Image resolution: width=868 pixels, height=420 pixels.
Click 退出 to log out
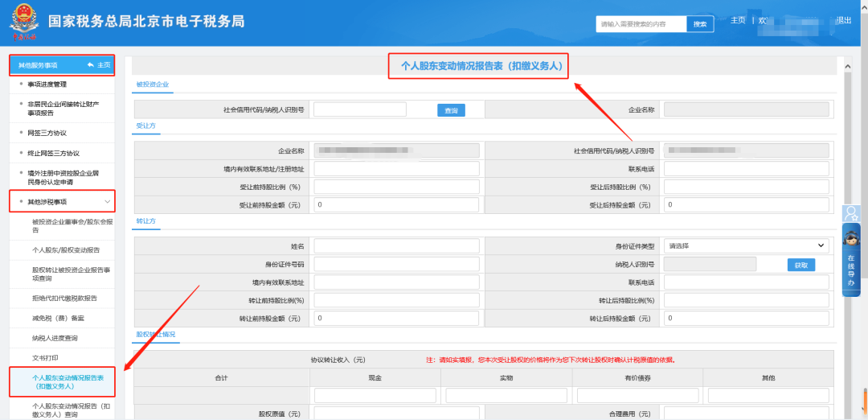tap(844, 20)
